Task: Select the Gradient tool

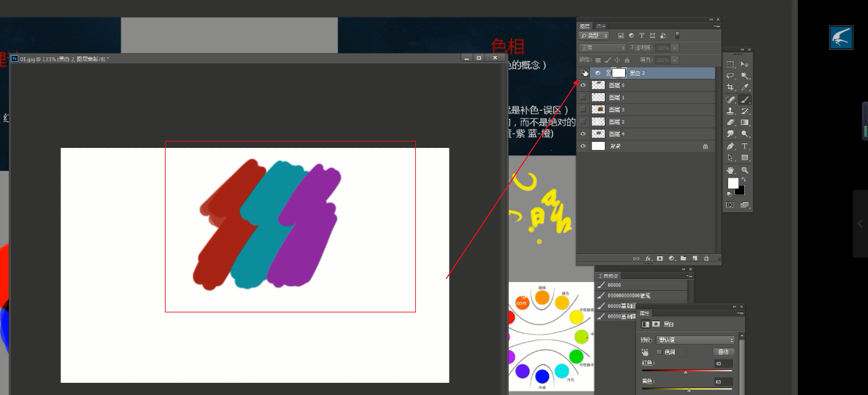Action: click(744, 122)
